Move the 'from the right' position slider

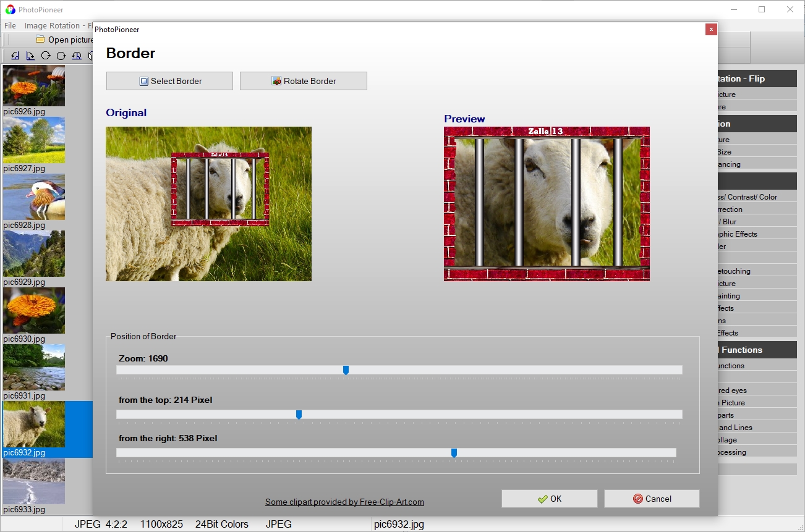[x=454, y=452]
